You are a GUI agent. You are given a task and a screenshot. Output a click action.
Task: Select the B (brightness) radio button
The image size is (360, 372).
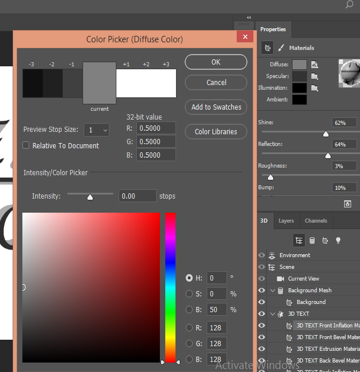[189, 310]
